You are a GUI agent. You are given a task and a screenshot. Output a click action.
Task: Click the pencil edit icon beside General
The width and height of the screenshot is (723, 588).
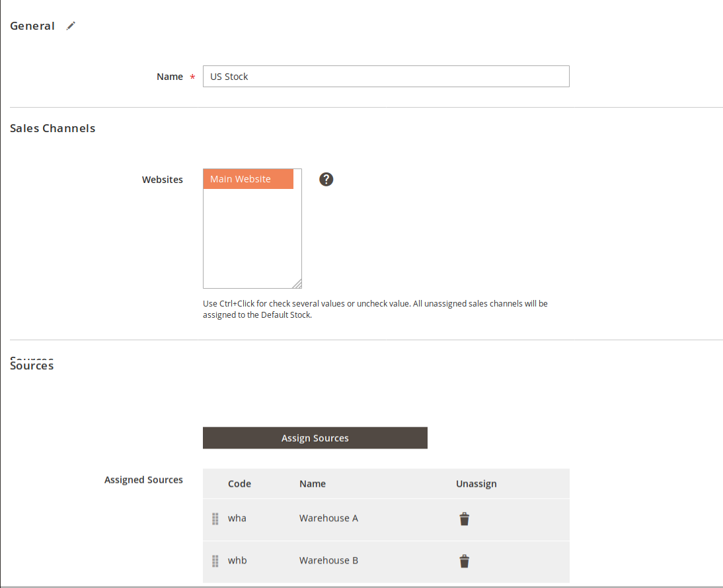(x=71, y=26)
